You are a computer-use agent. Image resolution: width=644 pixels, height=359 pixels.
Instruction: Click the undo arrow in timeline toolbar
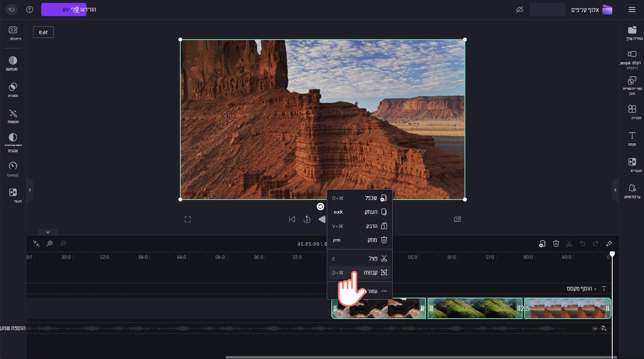point(583,244)
